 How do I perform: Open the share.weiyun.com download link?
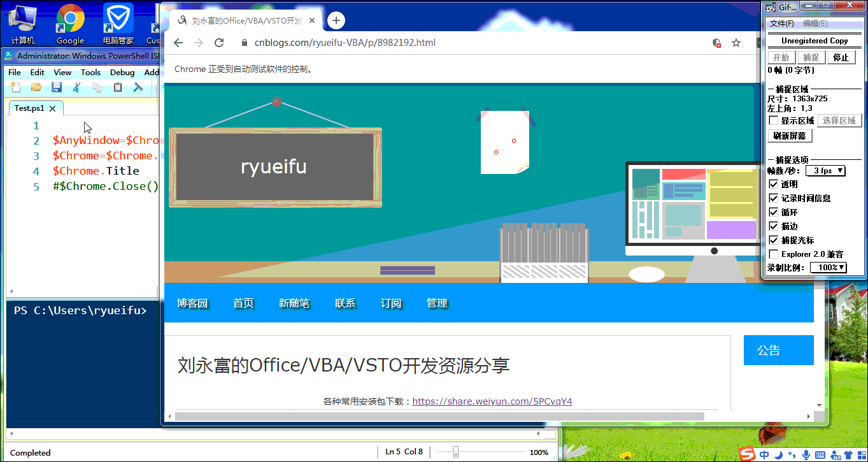click(x=492, y=401)
